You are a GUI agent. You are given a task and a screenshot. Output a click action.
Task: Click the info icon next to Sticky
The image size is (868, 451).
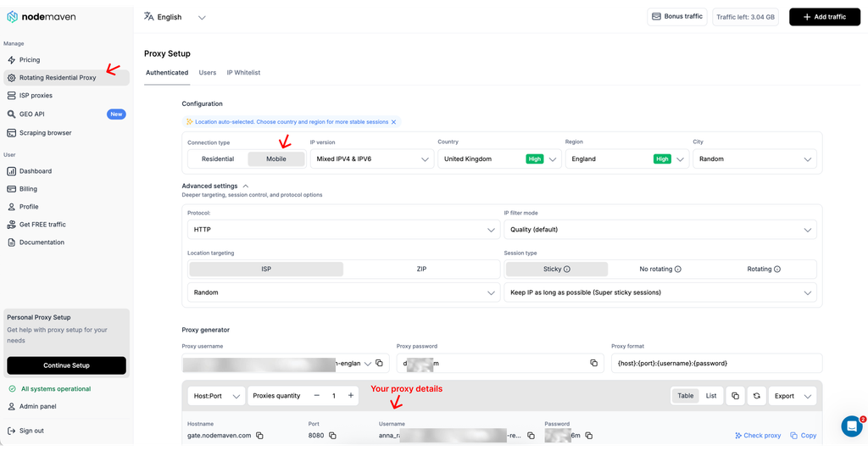567,270
